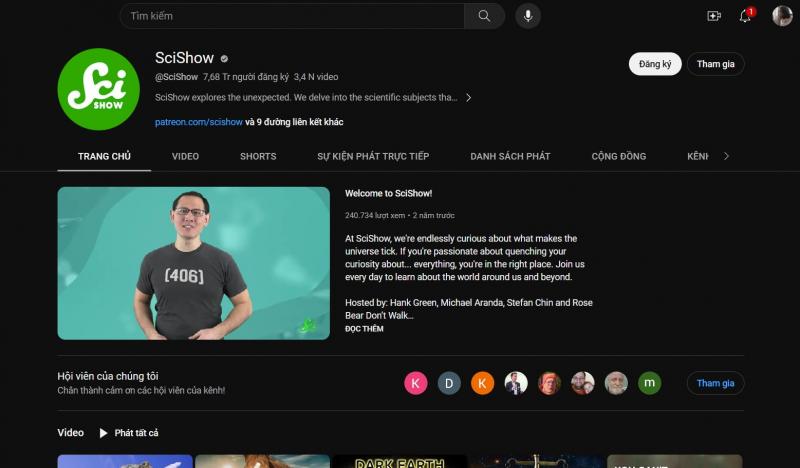
Task: Open the Welcome to SciShow! video title
Action: tap(388, 193)
